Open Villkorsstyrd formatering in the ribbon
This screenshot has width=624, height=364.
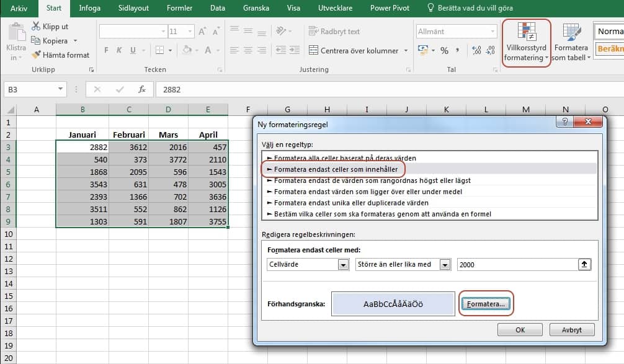coord(525,42)
